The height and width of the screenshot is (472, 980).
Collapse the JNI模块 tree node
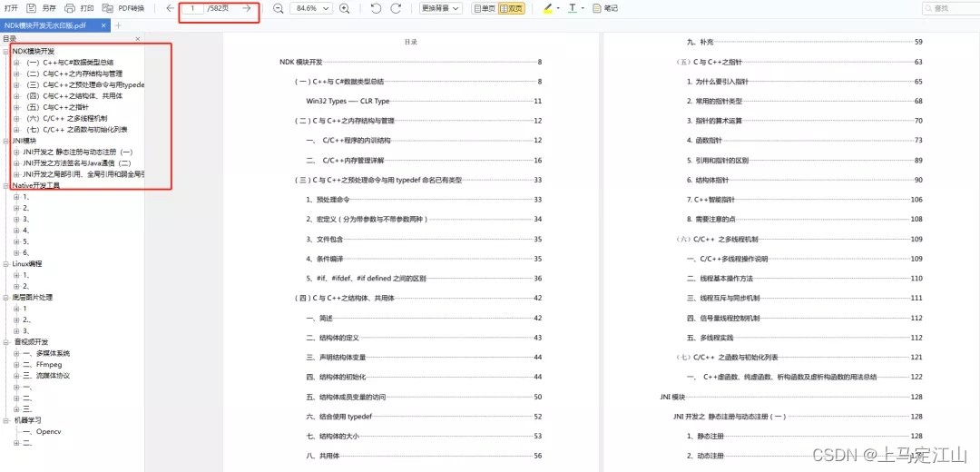5,141
